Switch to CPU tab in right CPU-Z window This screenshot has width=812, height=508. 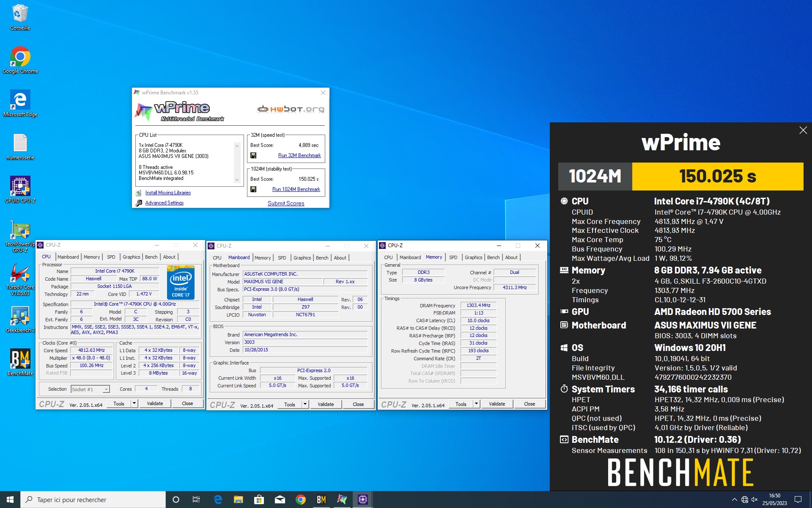[388, 257]
